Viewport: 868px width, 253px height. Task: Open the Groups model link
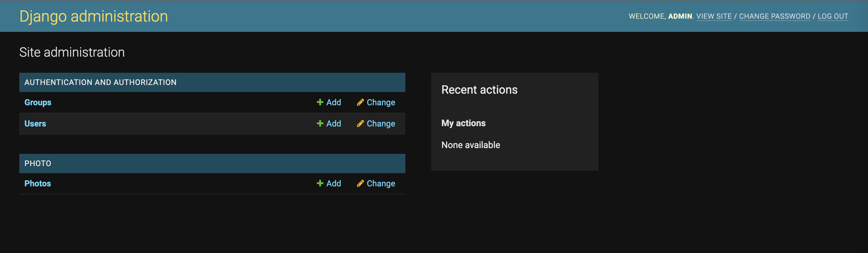coord(38,103)
